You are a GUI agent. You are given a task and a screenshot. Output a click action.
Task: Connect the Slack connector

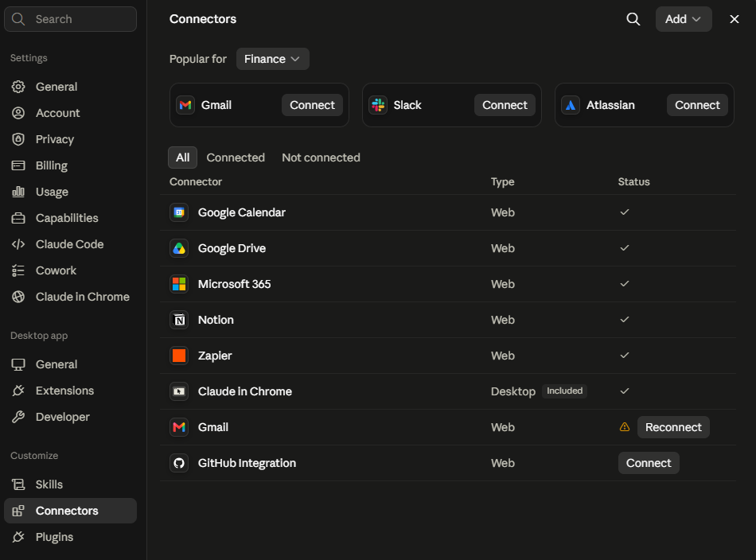(x=505, y=105)
